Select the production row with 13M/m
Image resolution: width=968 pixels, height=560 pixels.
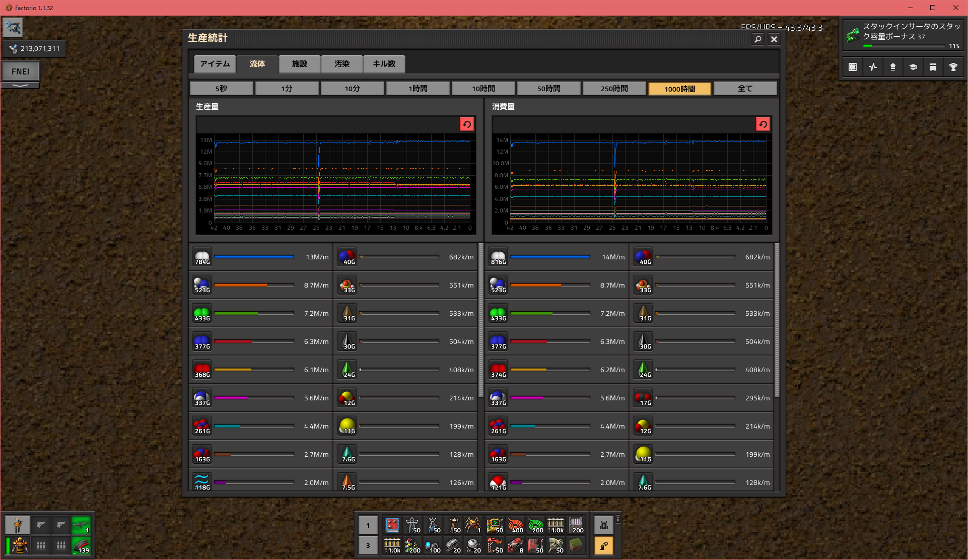261,257
